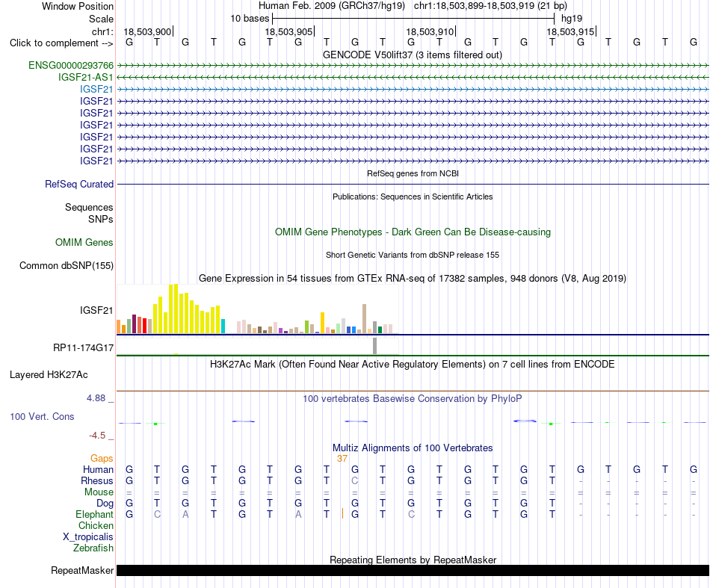The width and height of the screenshot is (710, 588).
Task: Click the PhyloP -4.5 lower limit value
Action: click(x=97, y=436)
